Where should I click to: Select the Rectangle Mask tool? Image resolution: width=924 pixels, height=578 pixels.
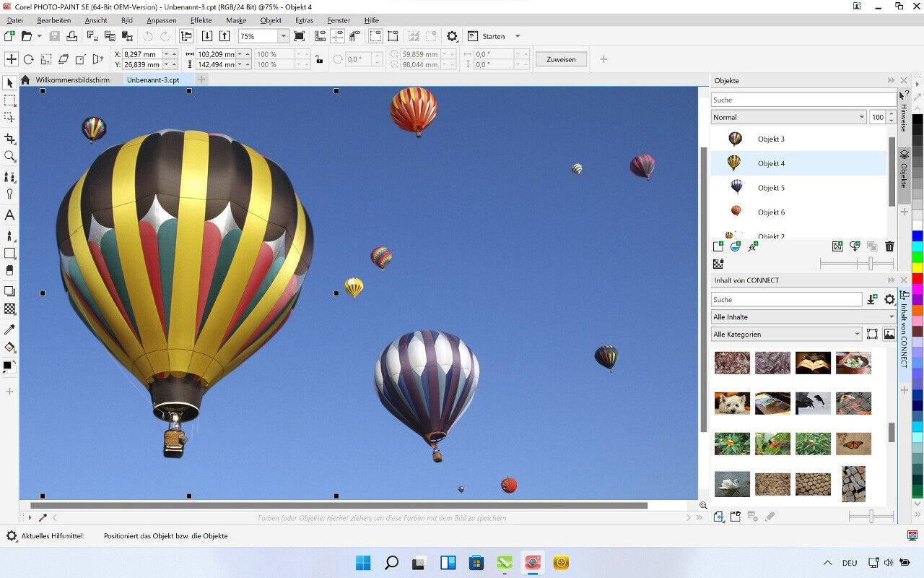10,100
